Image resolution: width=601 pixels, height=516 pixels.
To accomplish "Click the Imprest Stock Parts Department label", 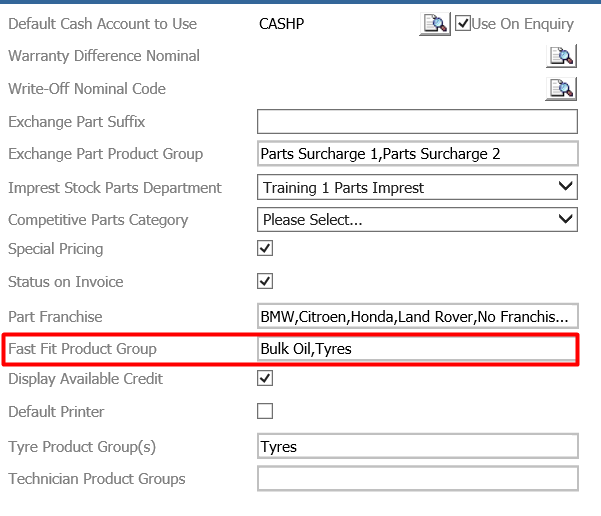I will click(x=115, y=188).
